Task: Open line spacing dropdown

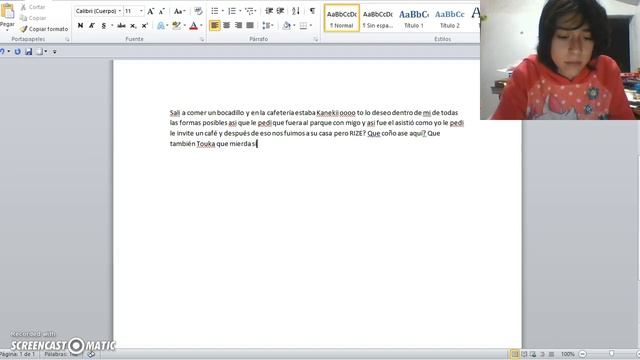Action: click(268, 26)
